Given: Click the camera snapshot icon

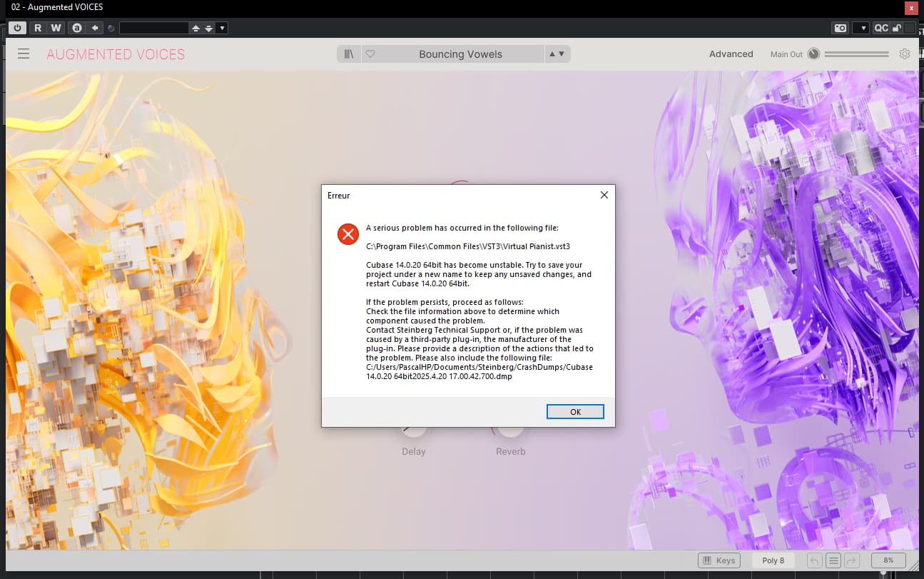Looking at the screenshot, I should click(841, 28).
